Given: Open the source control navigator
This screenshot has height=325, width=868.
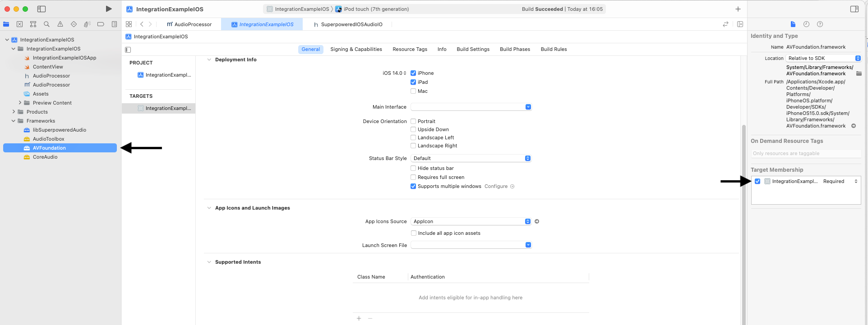Looking at the screenshot, I should 19,24.
